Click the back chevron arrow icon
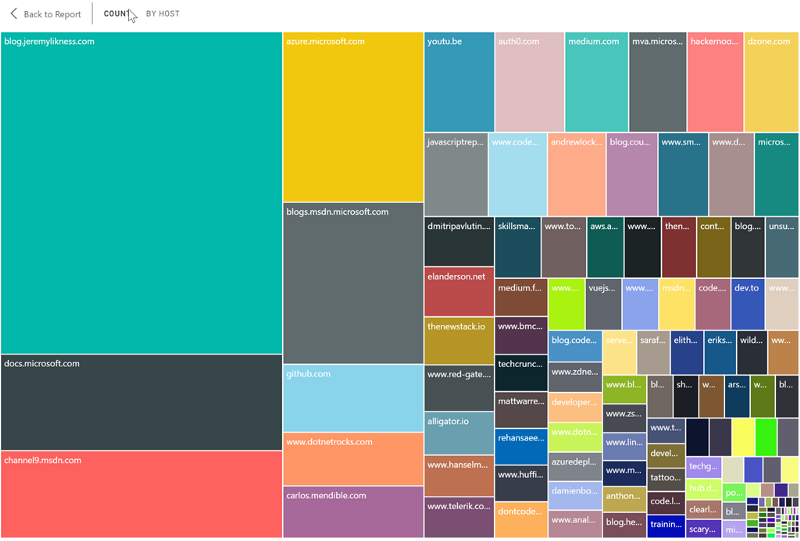800x541 pixels. (x=14, y=14)
